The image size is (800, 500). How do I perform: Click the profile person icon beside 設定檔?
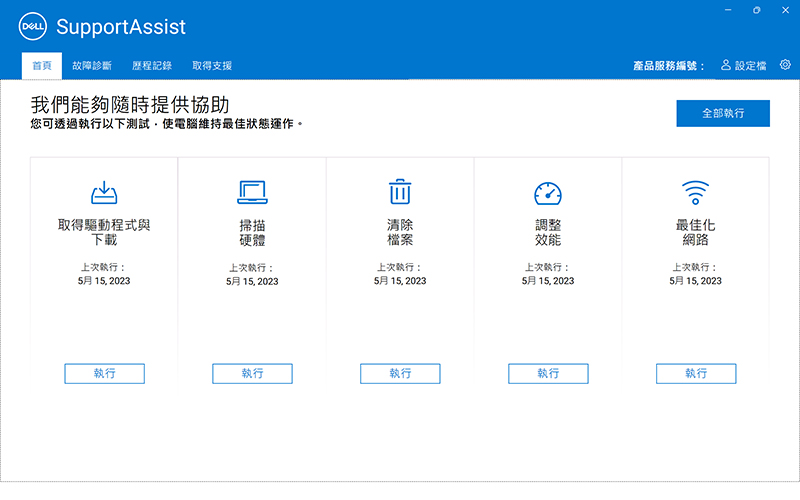(726, 65)
